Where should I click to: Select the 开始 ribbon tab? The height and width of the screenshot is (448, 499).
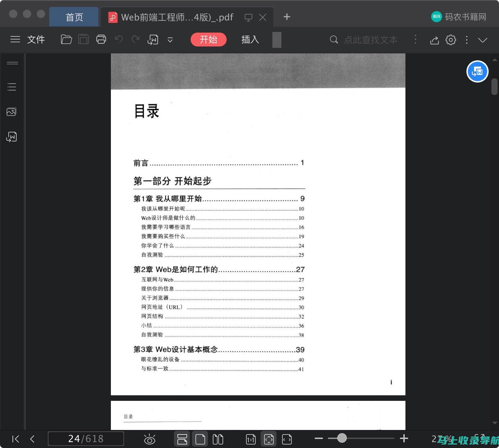[x=208, y=40]
